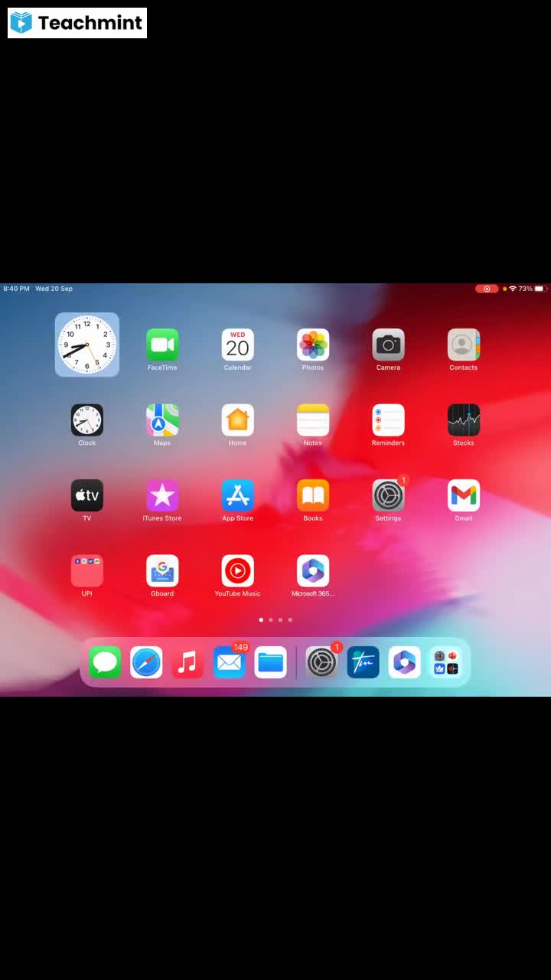
Task: Tap the large analog clock widget
Action: point(87,345)
